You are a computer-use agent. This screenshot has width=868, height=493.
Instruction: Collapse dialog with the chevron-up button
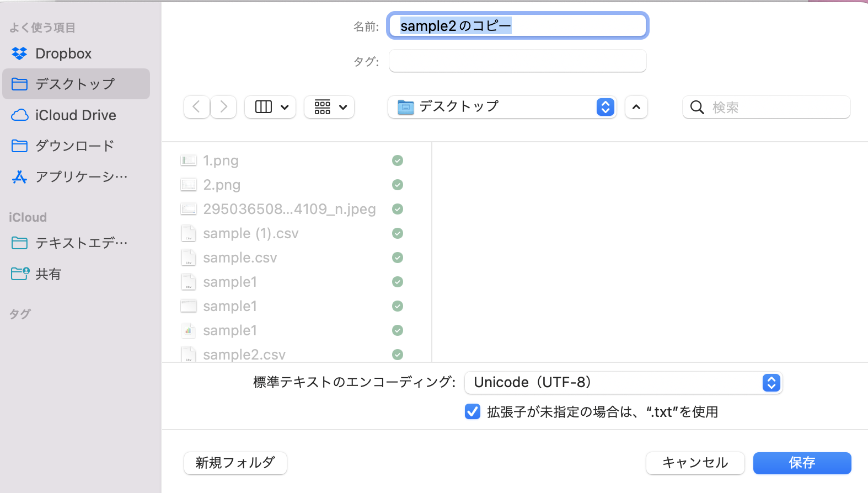tap(636, 107)
